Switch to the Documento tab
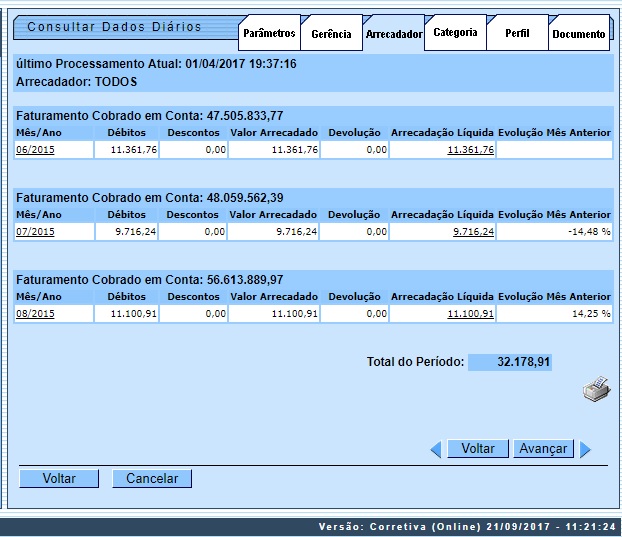Image resolution: width=622 pixels, height=537 pixels. (578, 34)
